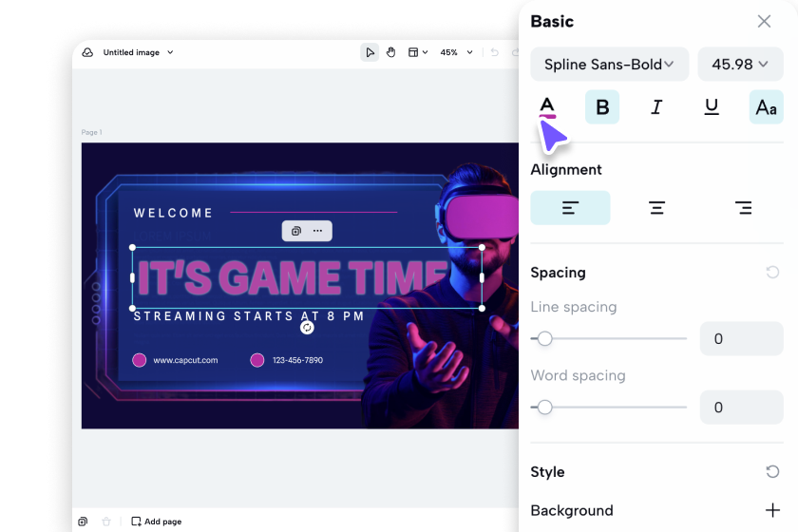
Task: Click the rotate handle below the text box
Action: click(x=307, y=328)
